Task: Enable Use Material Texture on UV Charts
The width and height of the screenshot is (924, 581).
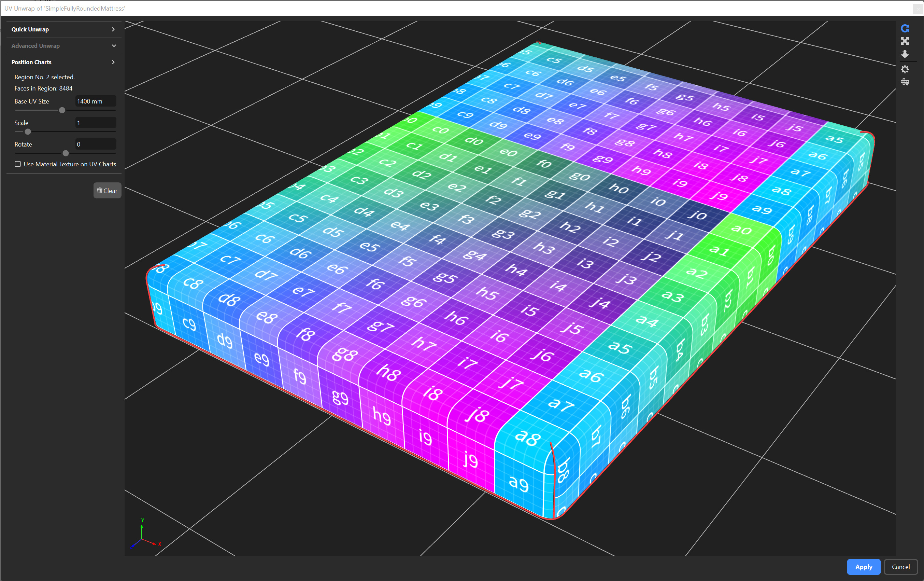Action: (18, 164)
